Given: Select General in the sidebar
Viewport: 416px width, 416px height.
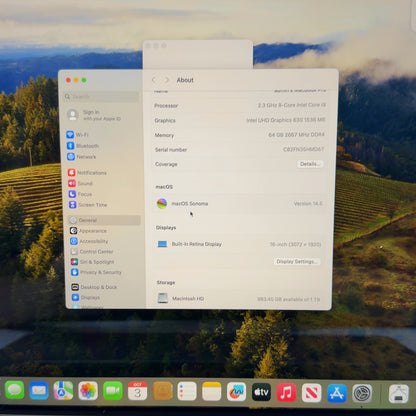Looking at the screenshot, I should pos(104,220).
